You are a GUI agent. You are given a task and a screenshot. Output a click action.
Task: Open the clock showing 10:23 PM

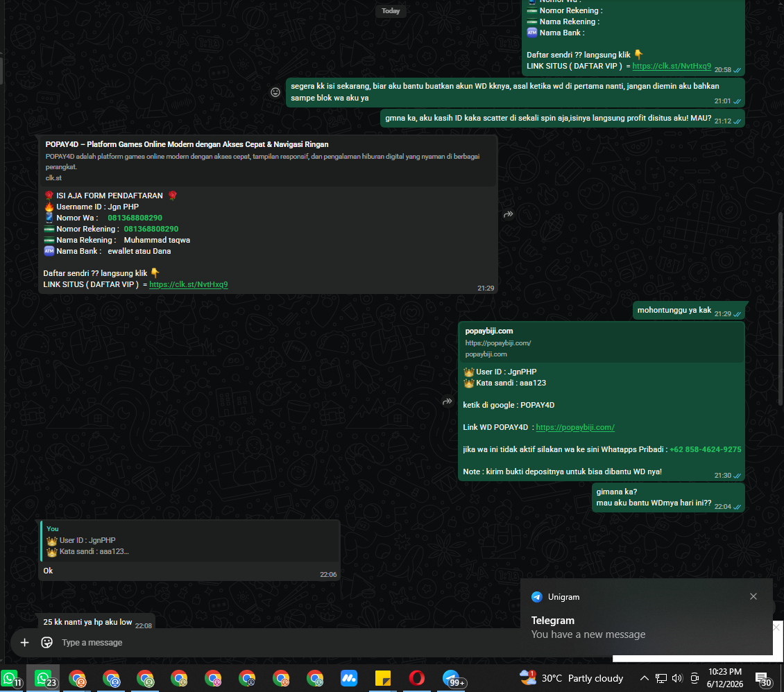click(x=725, y=678)
